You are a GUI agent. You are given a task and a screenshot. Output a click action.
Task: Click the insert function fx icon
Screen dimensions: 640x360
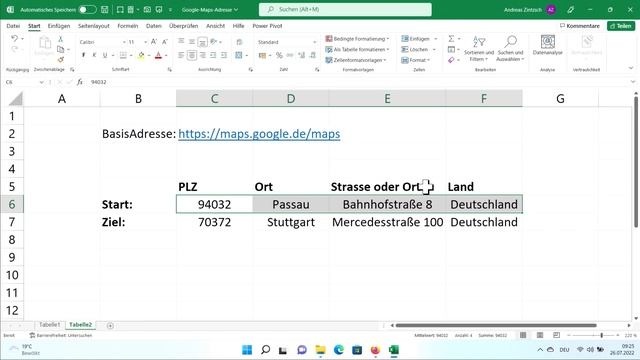click(80, 82)
